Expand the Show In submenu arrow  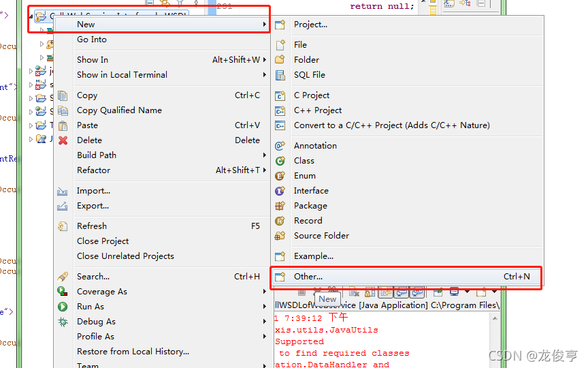point(264,60)
